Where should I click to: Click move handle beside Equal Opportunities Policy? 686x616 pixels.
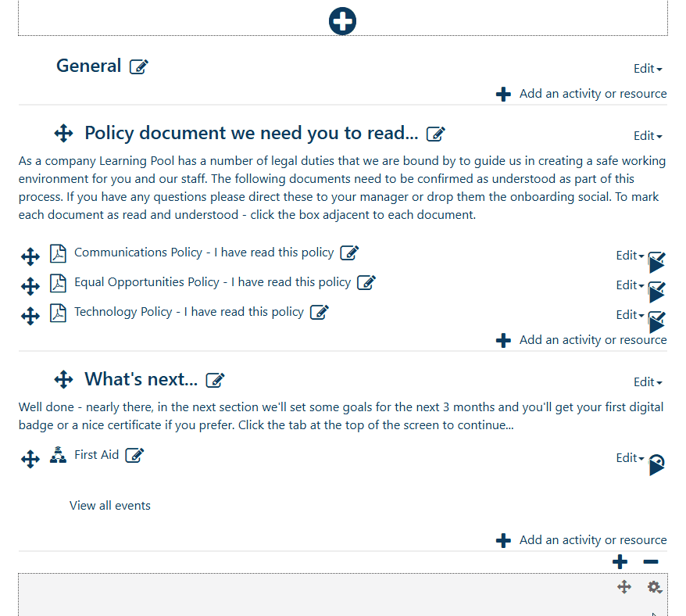(x=30, y=286)
